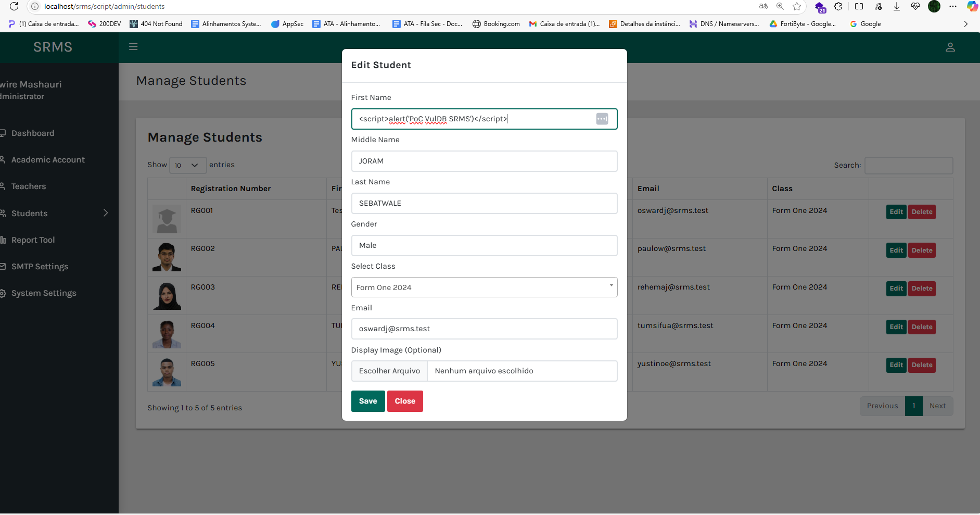Open the browser extensions puzzle icon
The width and height of the screenshot is (980, 515).
838,6
